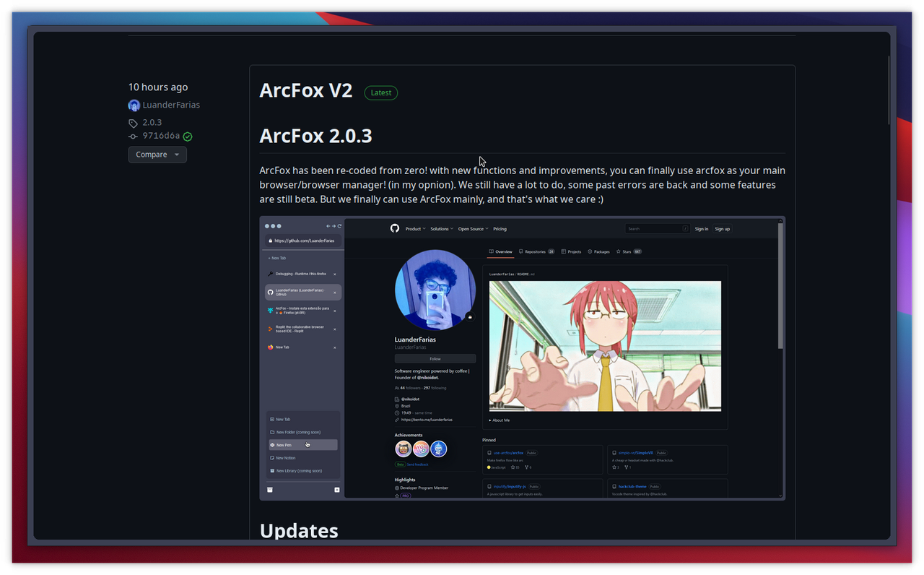
Task: Click the padlock icon in the address bar
Action: click(269, 239)
